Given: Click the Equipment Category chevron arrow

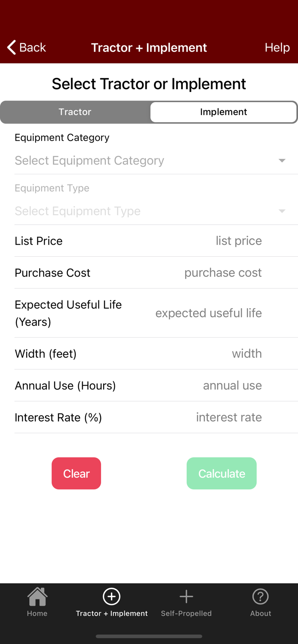Looking at the screenshot, I should coord(282,160).
